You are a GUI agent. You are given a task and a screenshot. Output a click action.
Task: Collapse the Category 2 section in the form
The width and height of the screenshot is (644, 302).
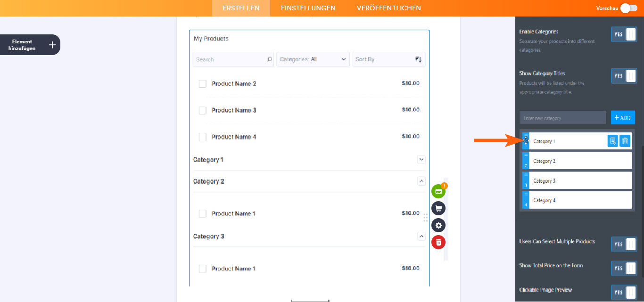421,181
